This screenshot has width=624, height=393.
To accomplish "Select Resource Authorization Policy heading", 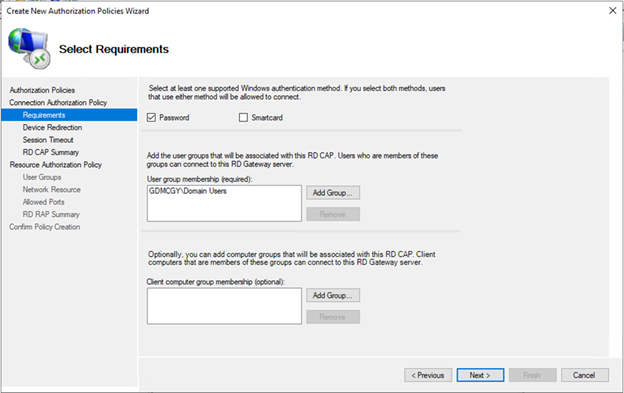I will (x=56, y=165).
